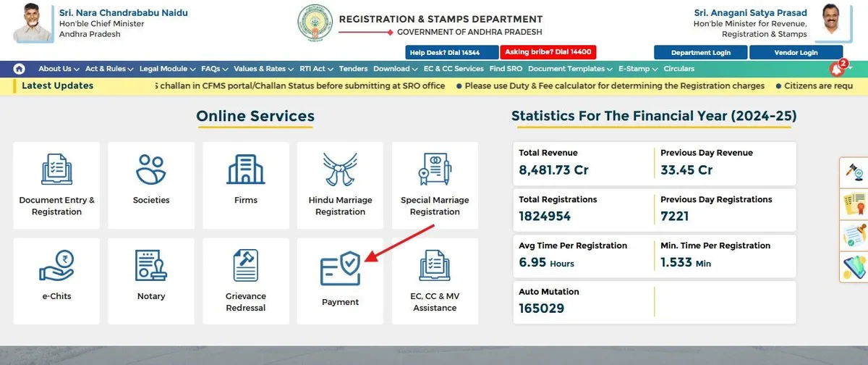Click the Payment service icon
This screenshot has height=365, width=868.
[x=340, y=280]
